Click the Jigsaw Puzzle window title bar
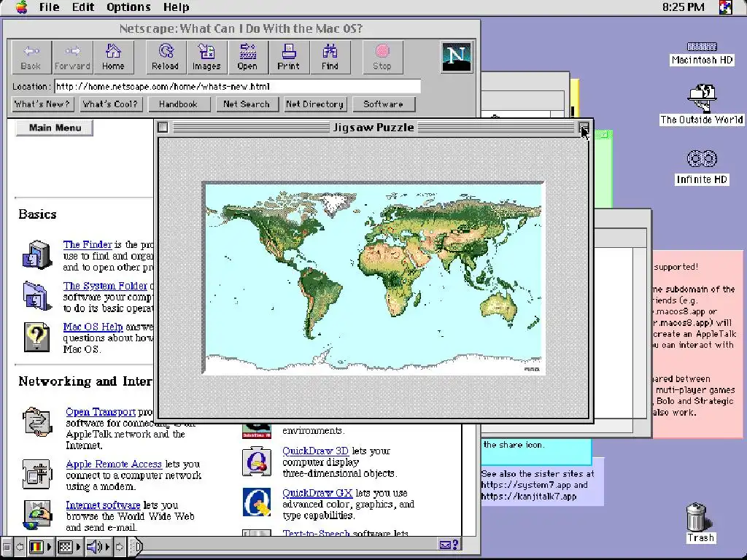 pyautogui.click(x=373, y=128)
